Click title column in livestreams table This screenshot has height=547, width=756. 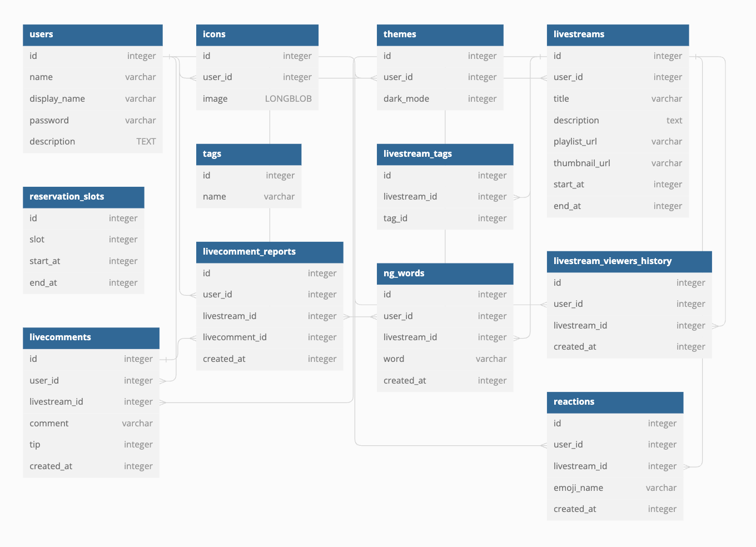[x=618, y=99]
